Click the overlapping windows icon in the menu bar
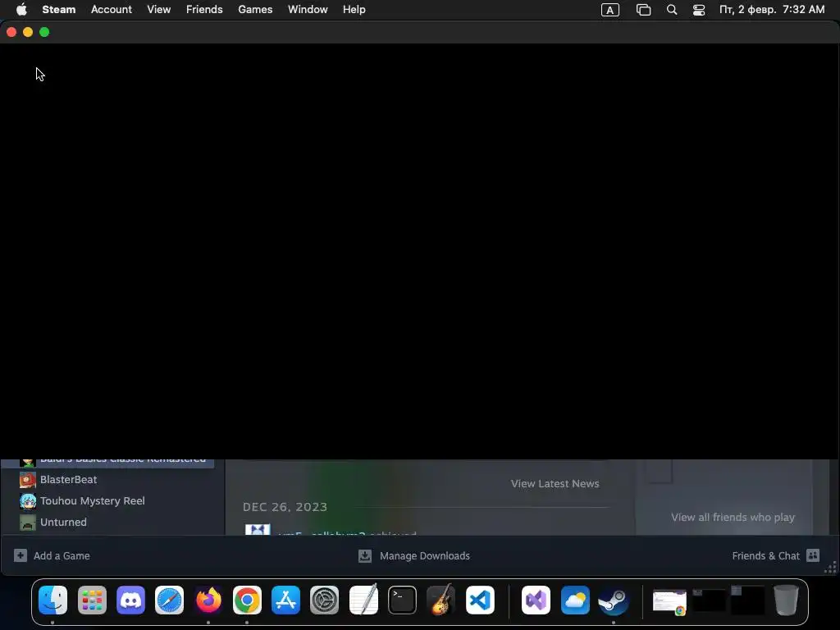Viewport: 840px width, 630px height. point(643,10)
